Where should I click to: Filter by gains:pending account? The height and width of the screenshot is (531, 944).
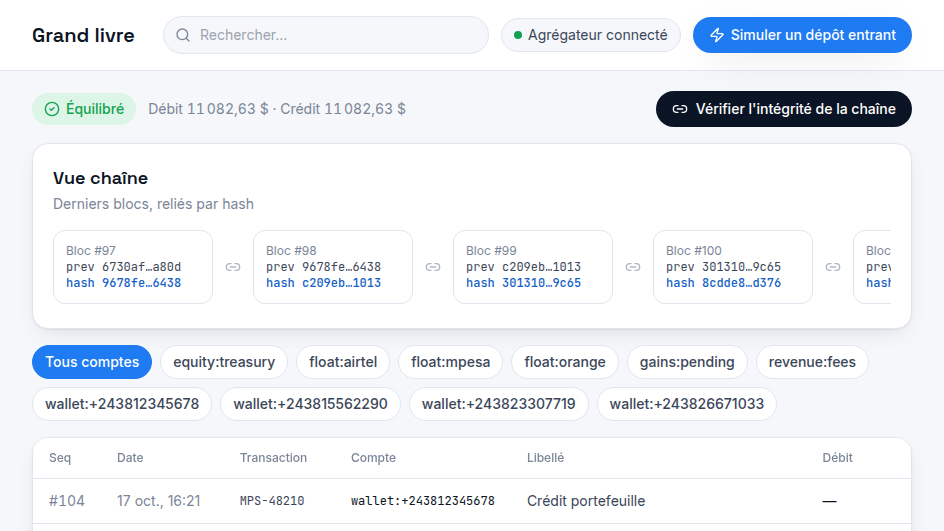coord(687,362)
